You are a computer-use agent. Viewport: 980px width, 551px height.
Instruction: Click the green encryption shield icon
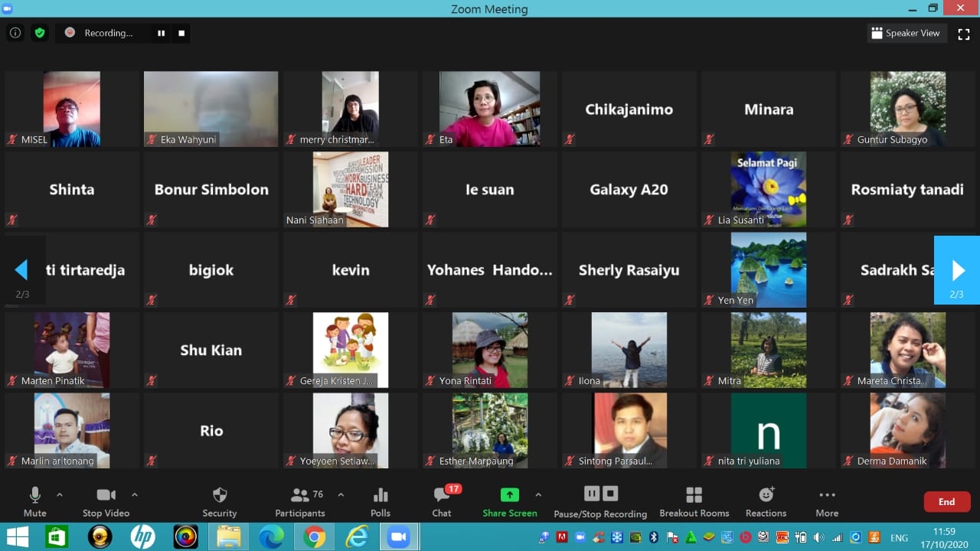tap(40, 33)
